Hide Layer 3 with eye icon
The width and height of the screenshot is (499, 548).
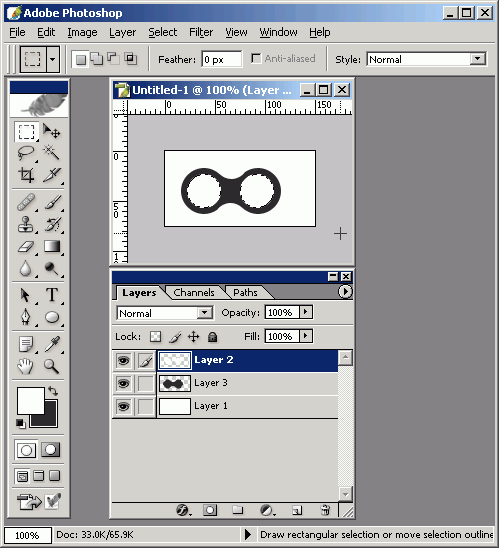(123, 383)
